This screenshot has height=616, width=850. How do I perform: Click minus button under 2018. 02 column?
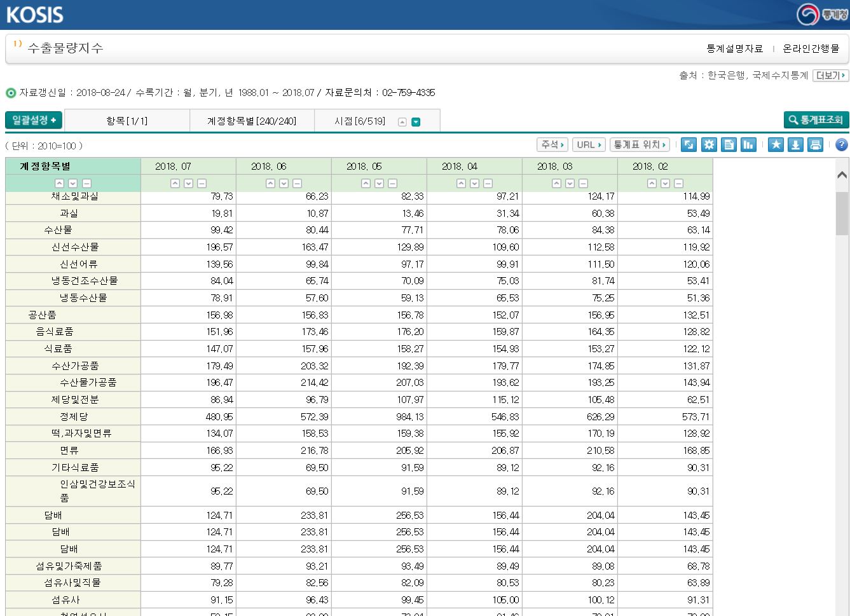click(x=678, y=184)
